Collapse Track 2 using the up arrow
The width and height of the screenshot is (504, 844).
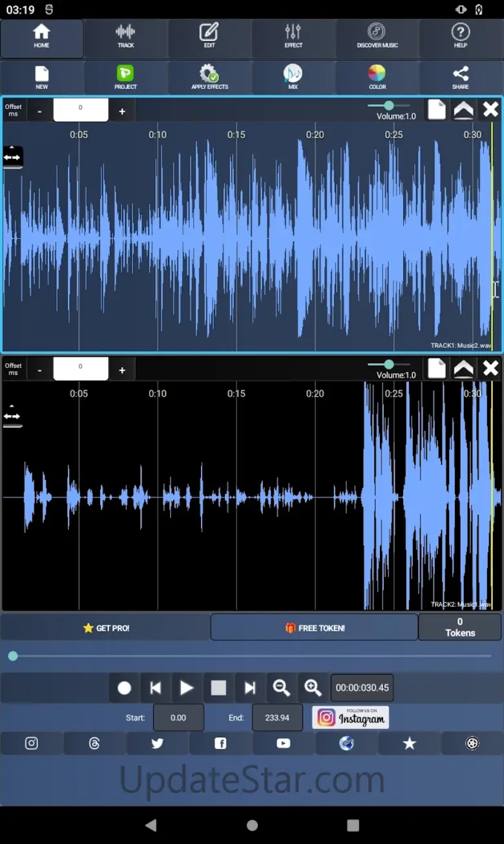pos(463,368)
